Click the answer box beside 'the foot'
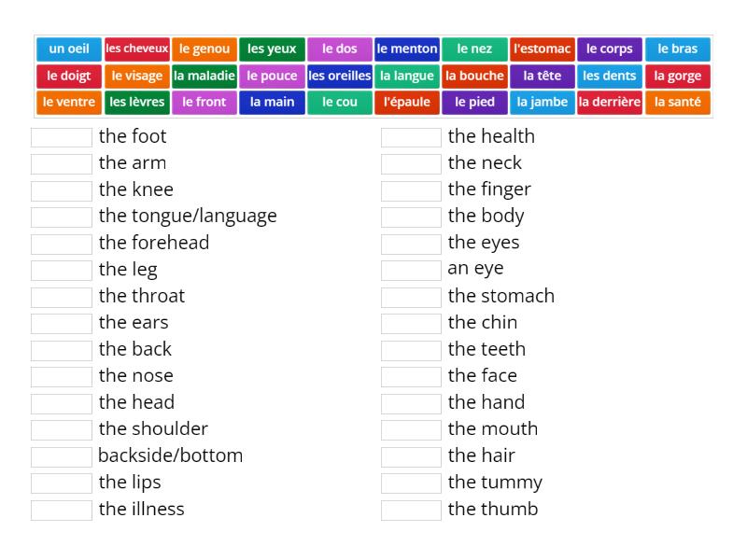Screen dimensions: 747x560 tap(61, 136)
